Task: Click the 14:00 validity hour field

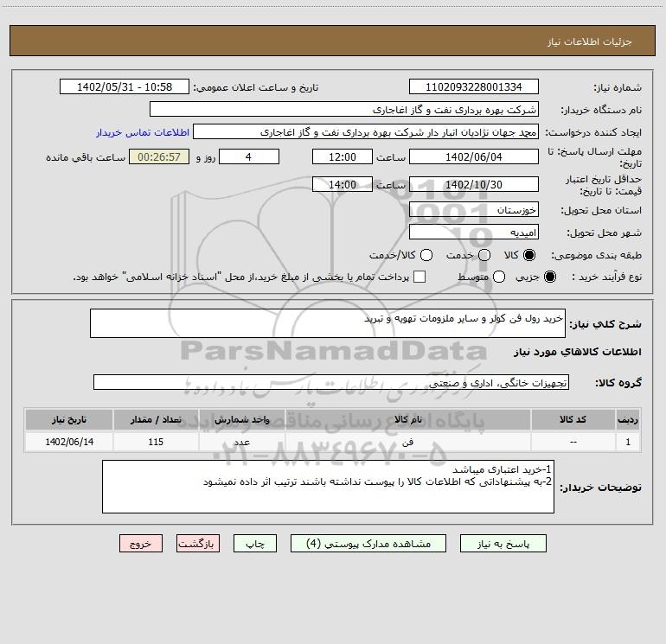Action: [x=343, y=184]
